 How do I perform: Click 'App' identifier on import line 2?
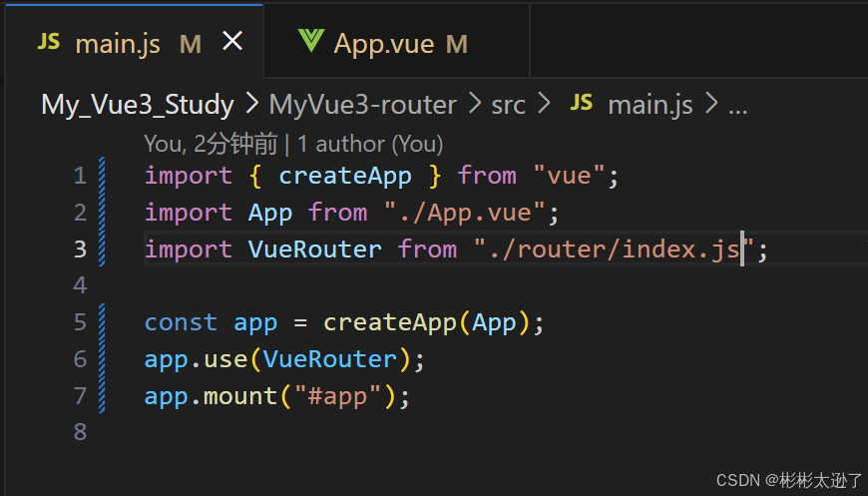(269, 214)
